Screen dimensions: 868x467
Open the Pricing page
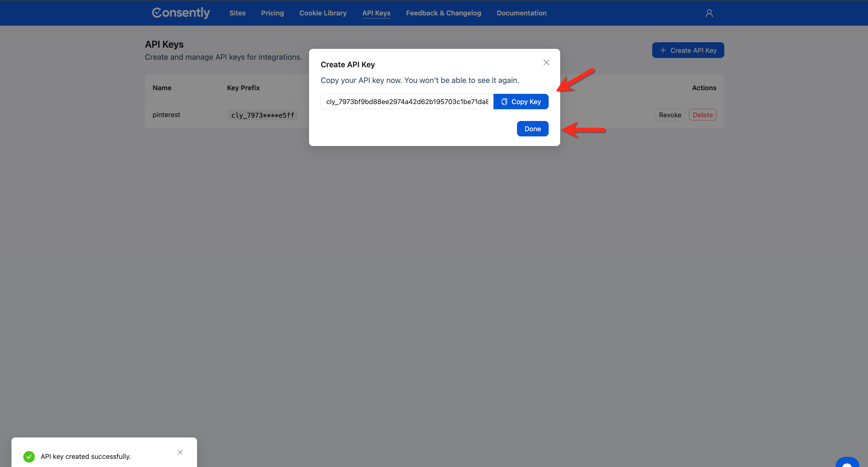[272, 13]
